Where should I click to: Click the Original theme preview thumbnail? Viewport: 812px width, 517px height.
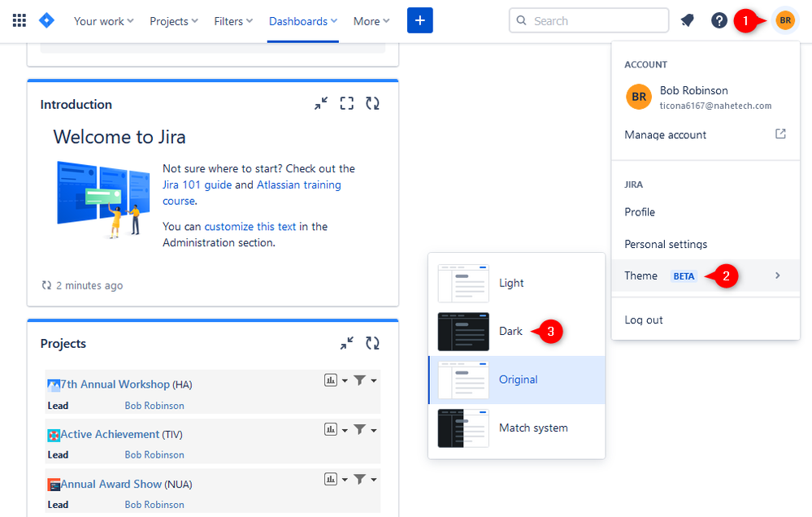463,380
